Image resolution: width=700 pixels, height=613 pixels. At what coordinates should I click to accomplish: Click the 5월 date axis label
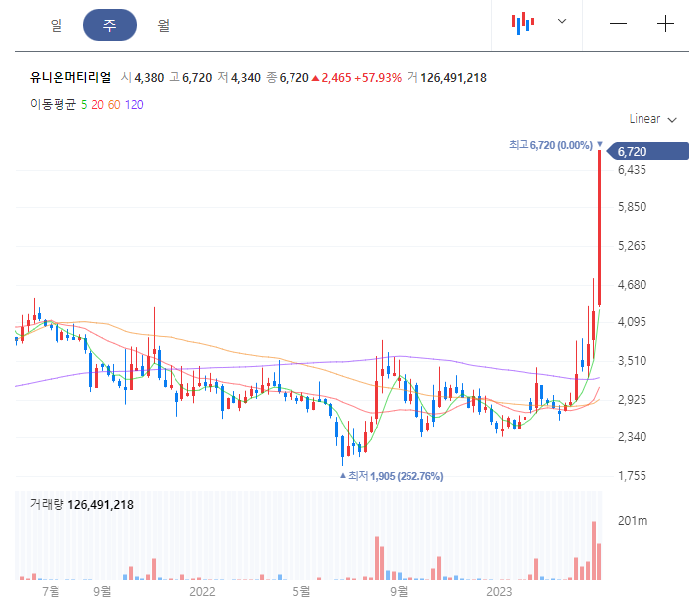click(x=301, y=591)
